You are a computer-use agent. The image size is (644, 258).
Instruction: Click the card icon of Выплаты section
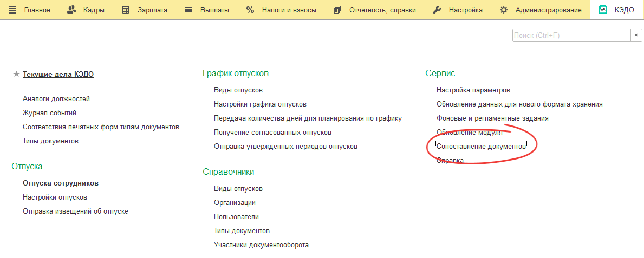coord(189,10)
